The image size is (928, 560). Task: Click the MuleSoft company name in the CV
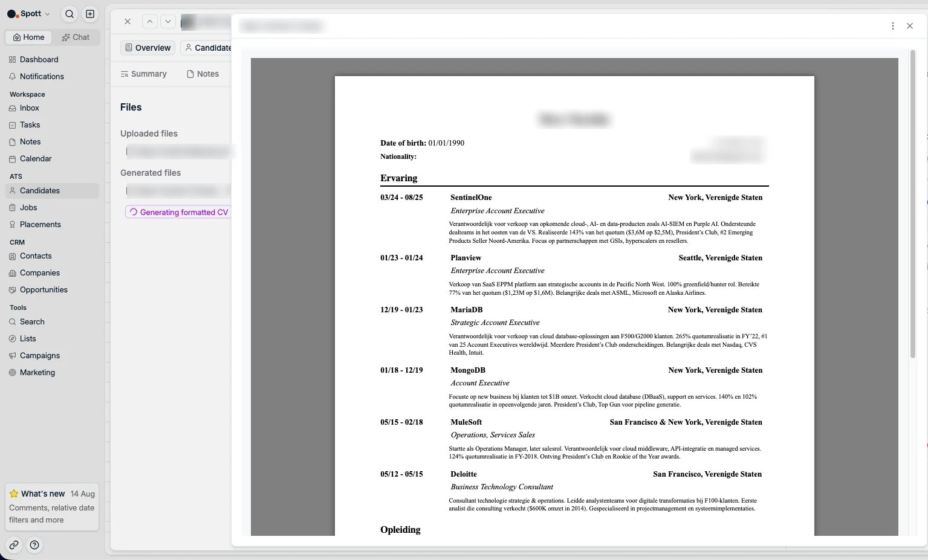(x=466, y=422)
